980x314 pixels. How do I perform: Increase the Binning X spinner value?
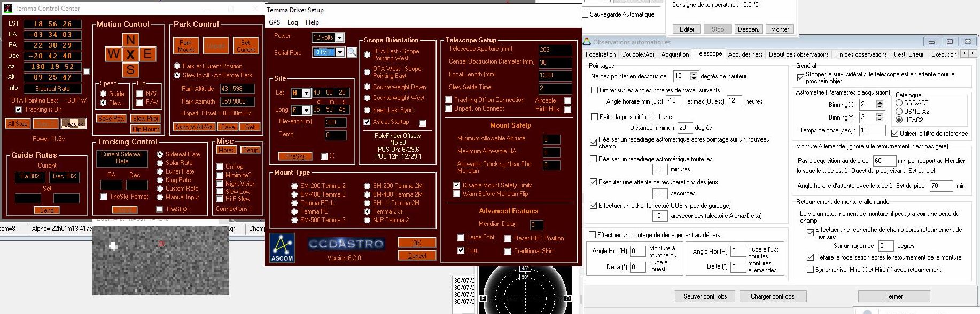click(879, 102)
